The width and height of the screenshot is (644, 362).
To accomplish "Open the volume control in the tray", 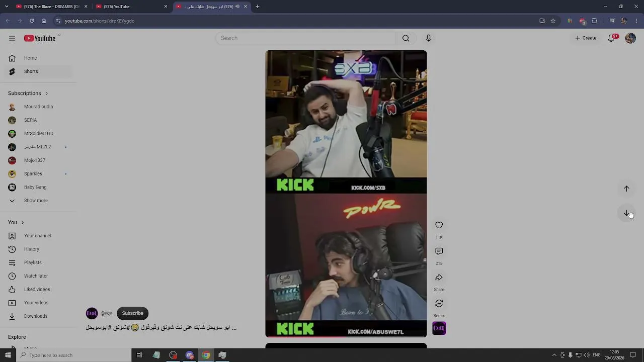I will click(x=587, y=355).
